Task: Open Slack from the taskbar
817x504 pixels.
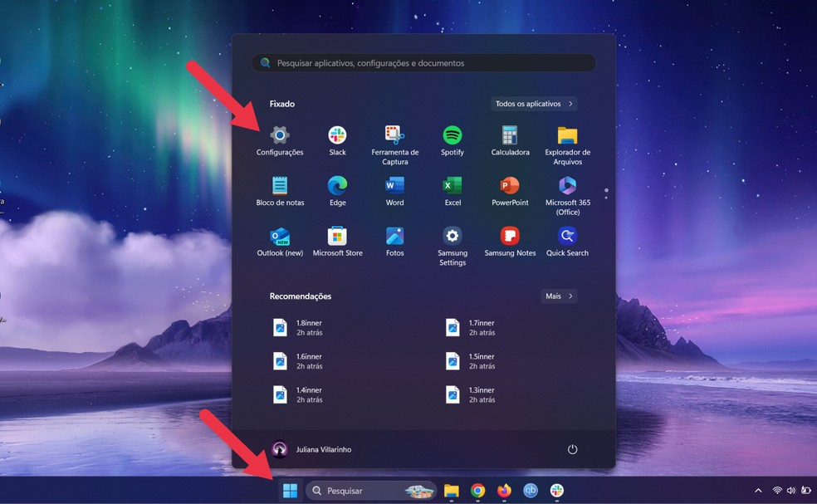Action: click(556, 491)
